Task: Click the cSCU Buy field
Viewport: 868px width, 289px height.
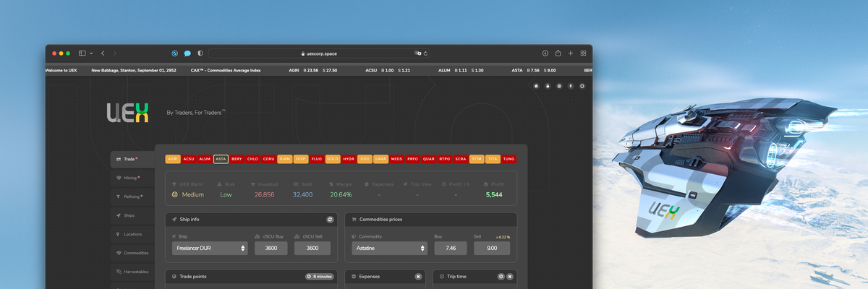Action: point(271,248)
